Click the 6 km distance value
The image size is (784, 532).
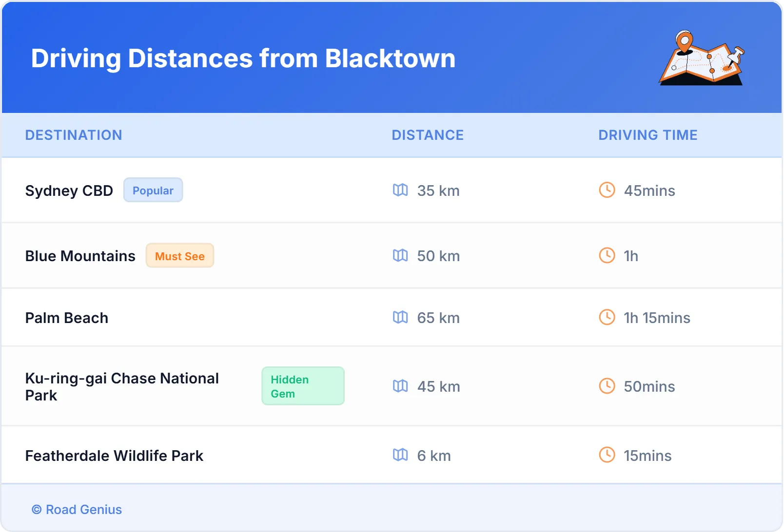[x=434, y=456]
